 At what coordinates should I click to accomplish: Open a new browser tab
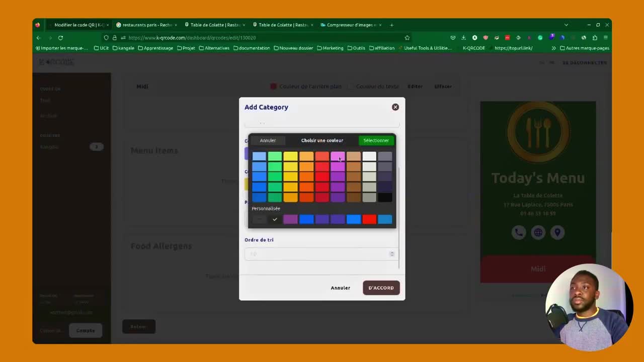click(392, 25)
